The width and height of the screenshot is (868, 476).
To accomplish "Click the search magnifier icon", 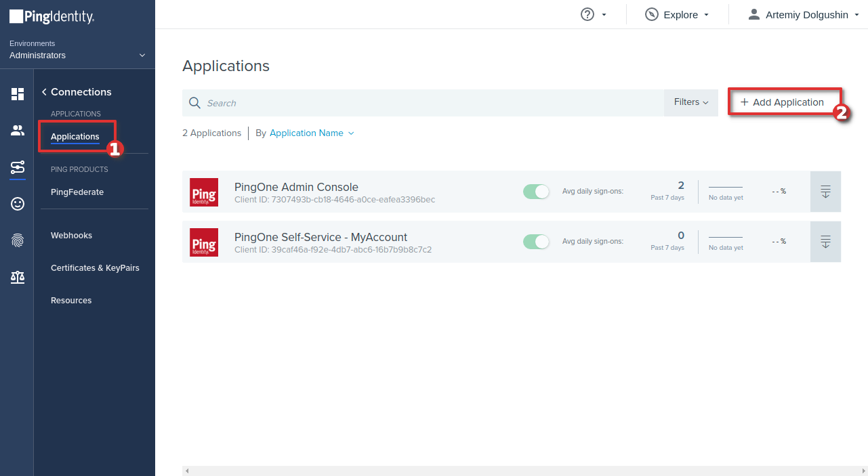I will coord(195,103).
